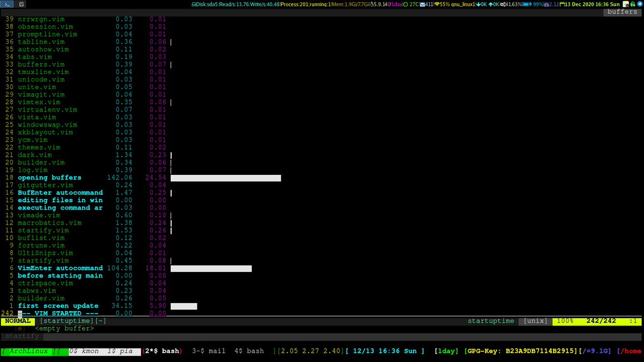This screenshot has height=362, width=644.
Task: Click the VimEnter autocommand time bar
Action: [x=211, y=268]
